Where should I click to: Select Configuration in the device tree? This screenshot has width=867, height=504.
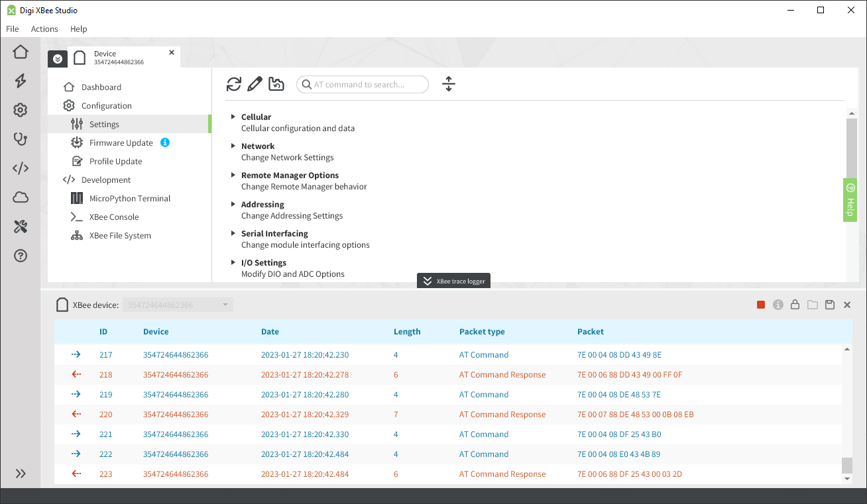tap(106, 105)
